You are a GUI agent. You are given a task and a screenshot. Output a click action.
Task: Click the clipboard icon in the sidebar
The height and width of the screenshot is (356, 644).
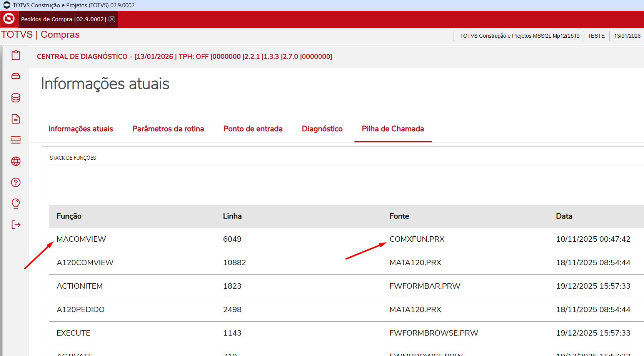(16, 55)
